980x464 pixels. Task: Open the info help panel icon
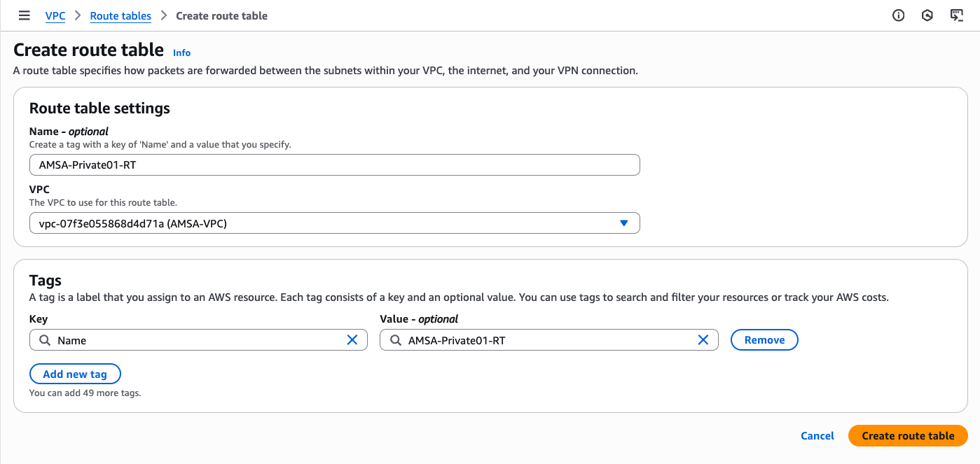898,15
